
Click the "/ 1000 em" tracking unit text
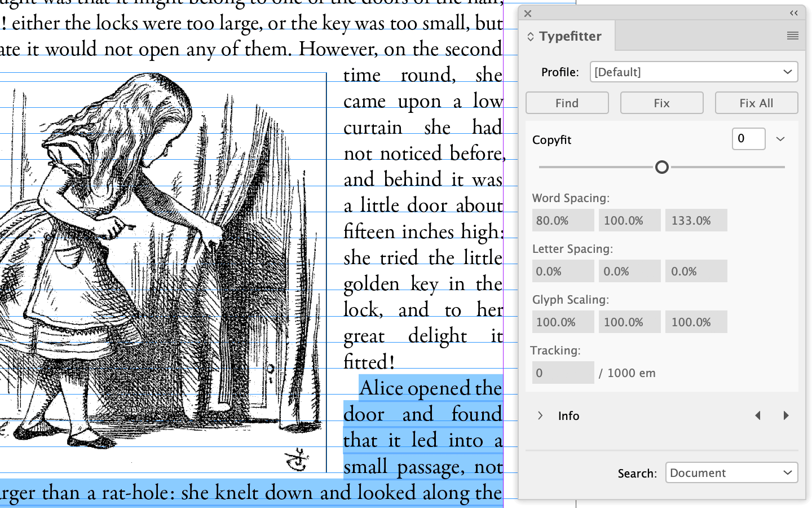(x=628, y=373)
